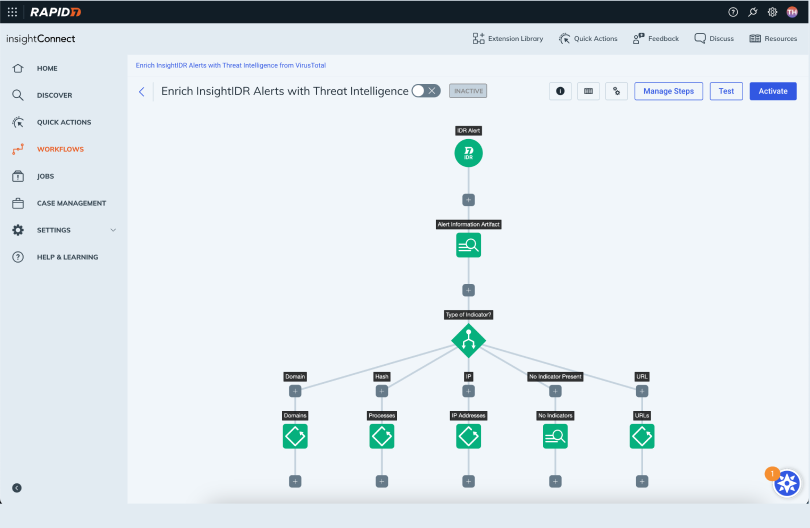
Task: Add a step below No Indicators node
Action: click(x=555, y=482)
